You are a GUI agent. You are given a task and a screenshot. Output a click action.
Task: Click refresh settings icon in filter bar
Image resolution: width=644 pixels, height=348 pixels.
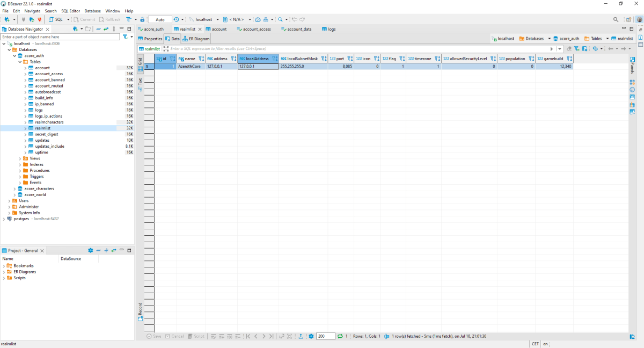(596, 48)
